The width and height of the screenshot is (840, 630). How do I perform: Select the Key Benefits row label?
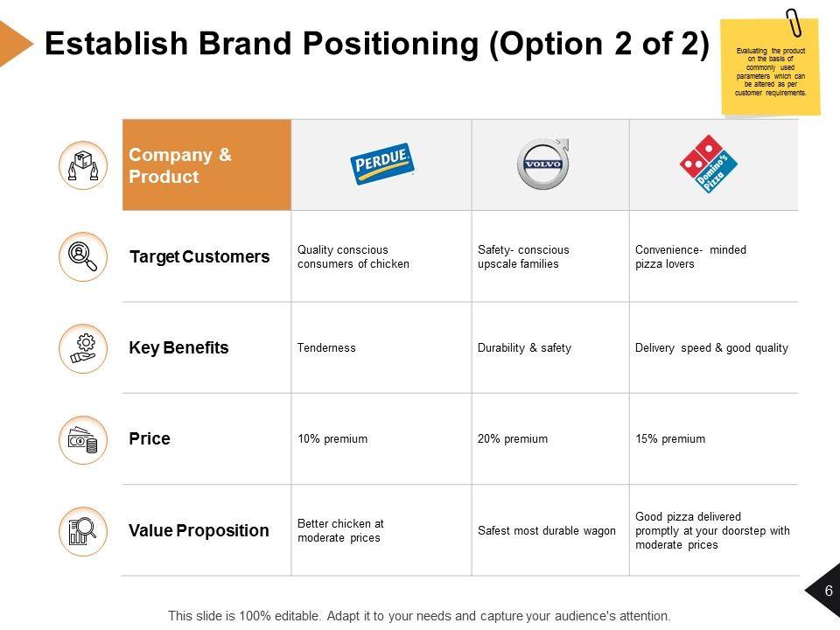pyautogui.click(x=178, y=348)
